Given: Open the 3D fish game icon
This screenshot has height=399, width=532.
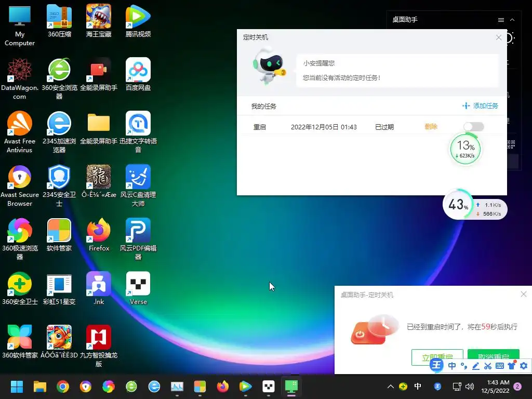Looking at the screenshot, I should coord(59,342).
